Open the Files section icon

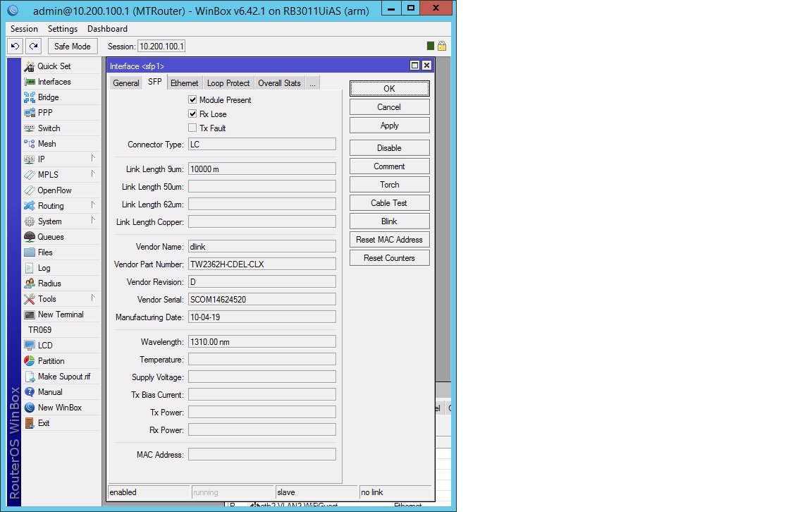tap(30, 253)
